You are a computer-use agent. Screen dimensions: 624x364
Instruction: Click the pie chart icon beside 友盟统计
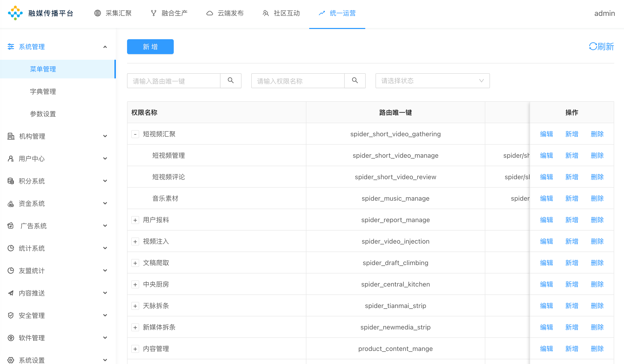11,270
